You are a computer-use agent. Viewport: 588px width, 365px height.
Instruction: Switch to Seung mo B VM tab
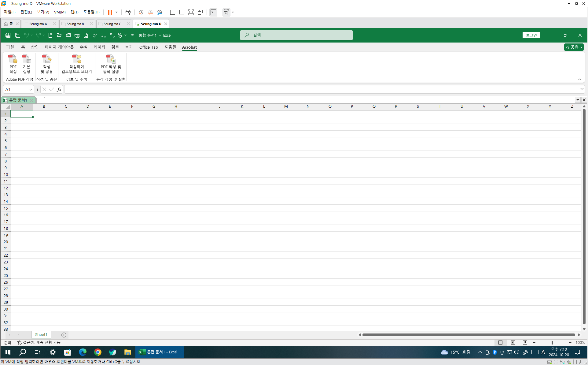(75, 24)
